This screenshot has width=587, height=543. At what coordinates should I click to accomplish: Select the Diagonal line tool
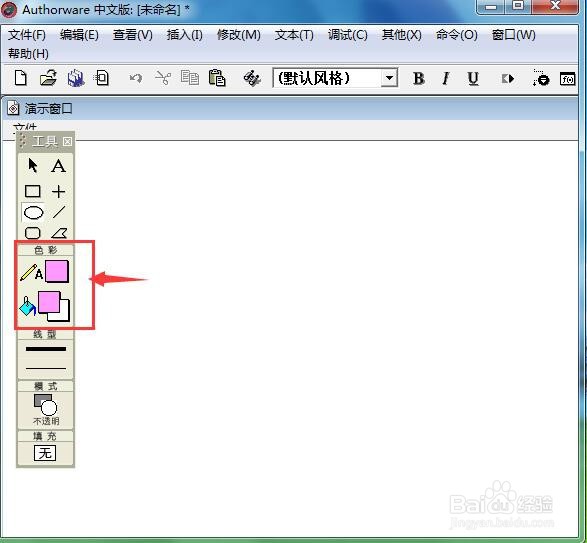(59, 212)
